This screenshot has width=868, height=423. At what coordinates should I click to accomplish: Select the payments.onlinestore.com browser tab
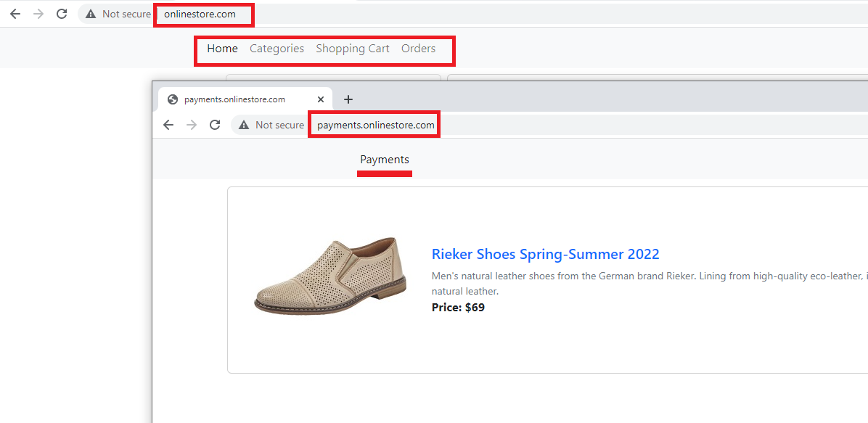234,99
